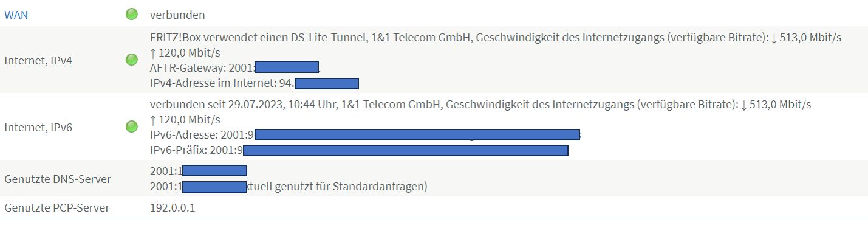Click the redacted AFTR-Gateway address
This screenshot has width=868, height=228.
(x=287, y=67)
